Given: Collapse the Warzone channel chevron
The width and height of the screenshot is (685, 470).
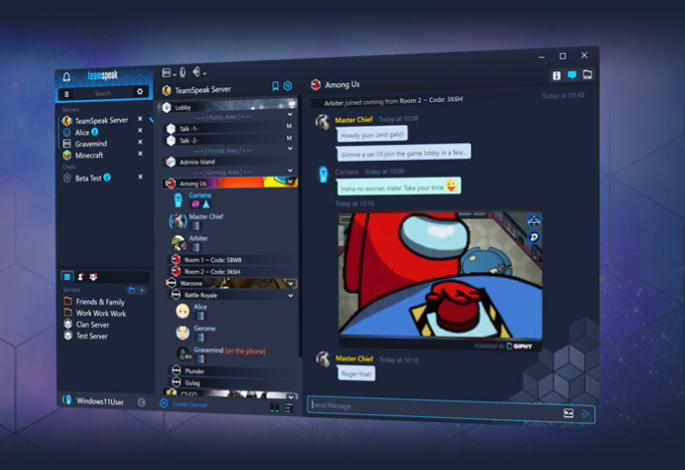Looking at the screenshot, I should coord(291,283).
